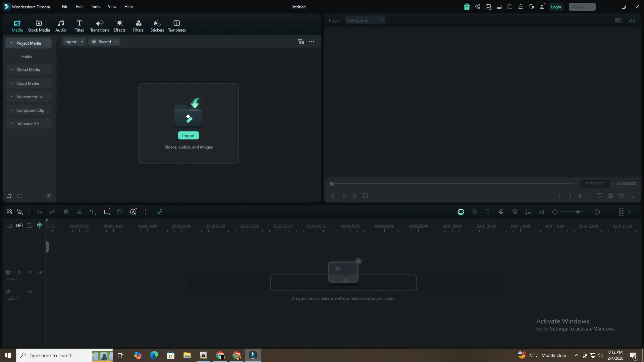Open the Record dropdown menu
644x362 pixels.
(x=116, y=42)
